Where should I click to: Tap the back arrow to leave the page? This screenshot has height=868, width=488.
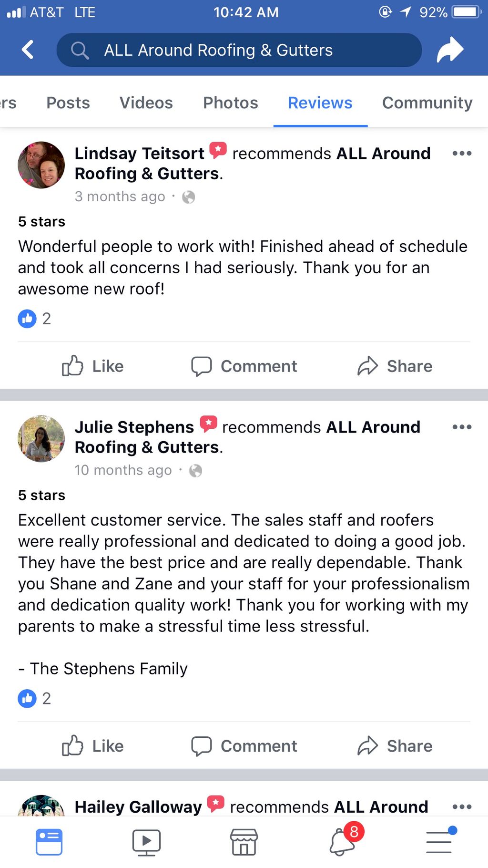(27, 50)
